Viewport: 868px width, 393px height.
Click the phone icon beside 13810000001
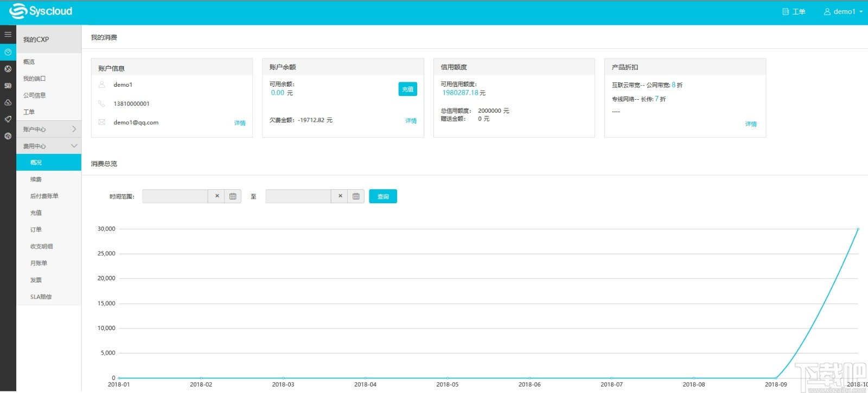(101, 104)
